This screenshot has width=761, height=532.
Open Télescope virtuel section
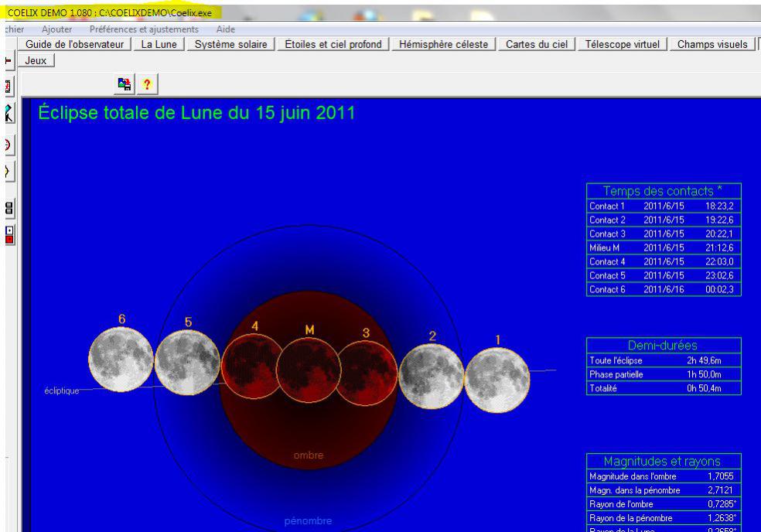click(623, 44)
